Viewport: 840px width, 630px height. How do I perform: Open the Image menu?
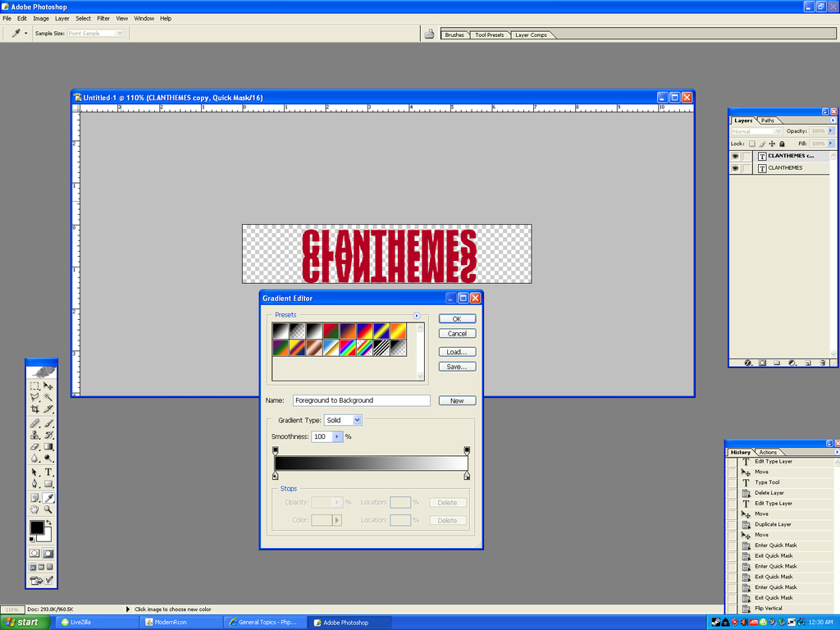point(41,18)
